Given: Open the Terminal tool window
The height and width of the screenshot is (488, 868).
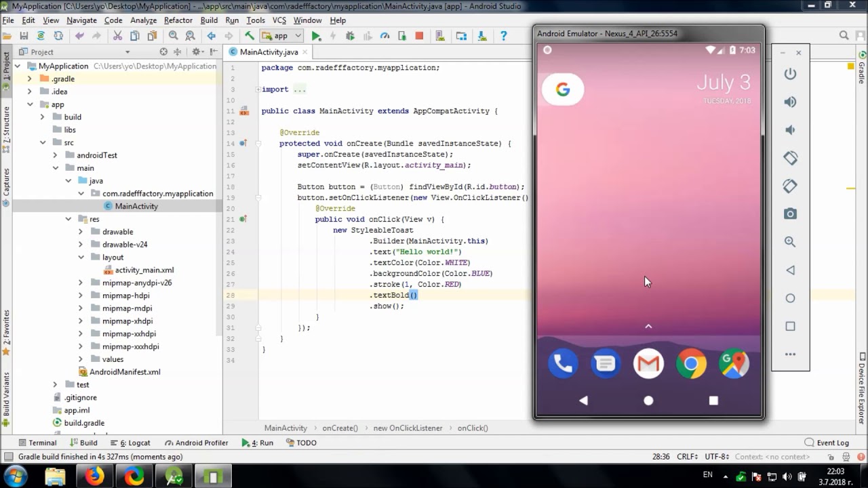Looking at the screenshot, I should point(37,443).
